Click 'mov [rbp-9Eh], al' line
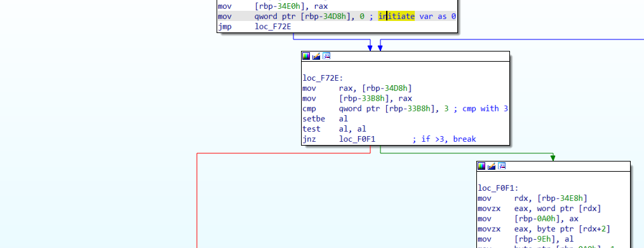This screenshot has width=644, height=248. (x=526, y=239)
